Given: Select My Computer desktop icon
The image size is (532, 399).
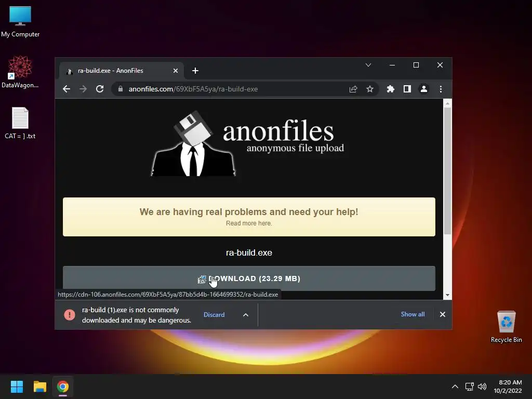Looking at the screenshot, I should [x=20, y=22].
